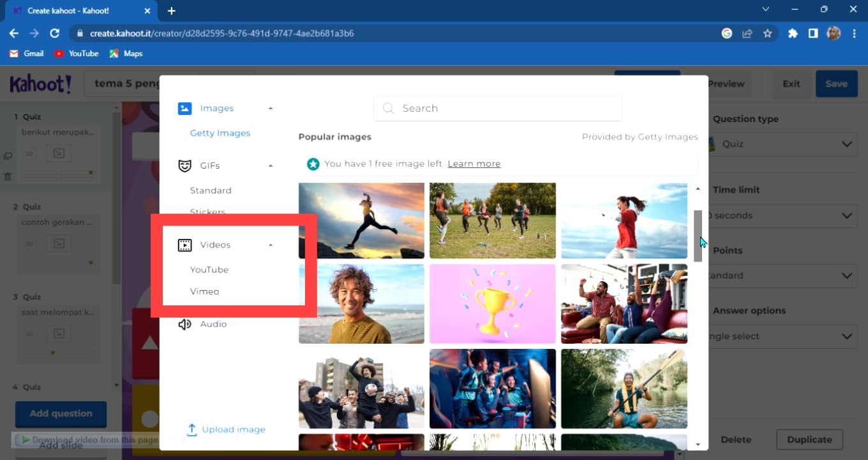The height and width of the screenshot is (460, 868).
Task: Open the Points dropdown
Action: (x=782, y=275)
